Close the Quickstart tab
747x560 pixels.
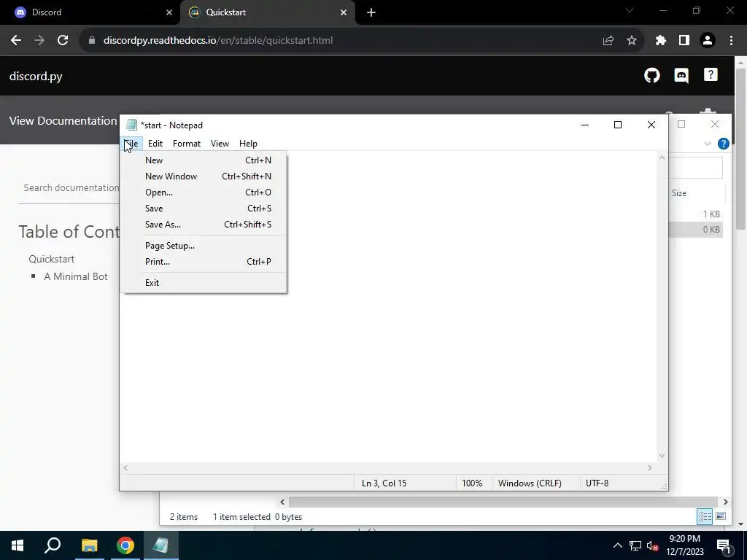tap(344, 12)
